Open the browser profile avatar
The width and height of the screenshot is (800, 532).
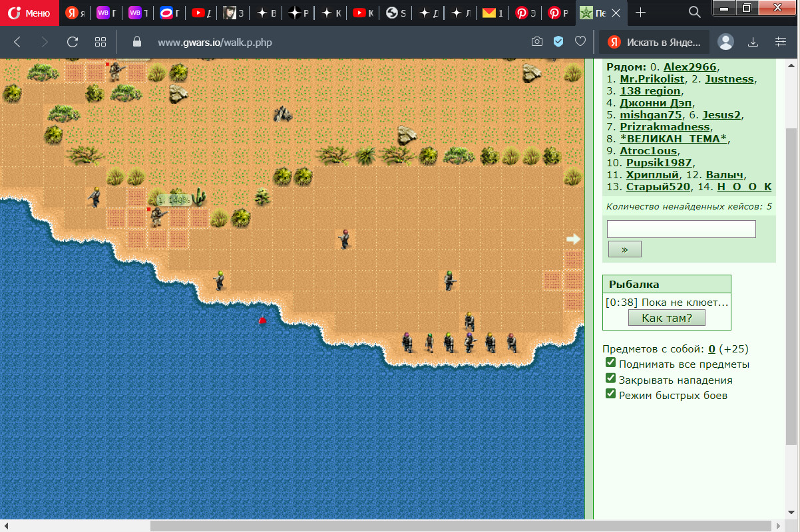pyautogui.click(x=725, y=42)
